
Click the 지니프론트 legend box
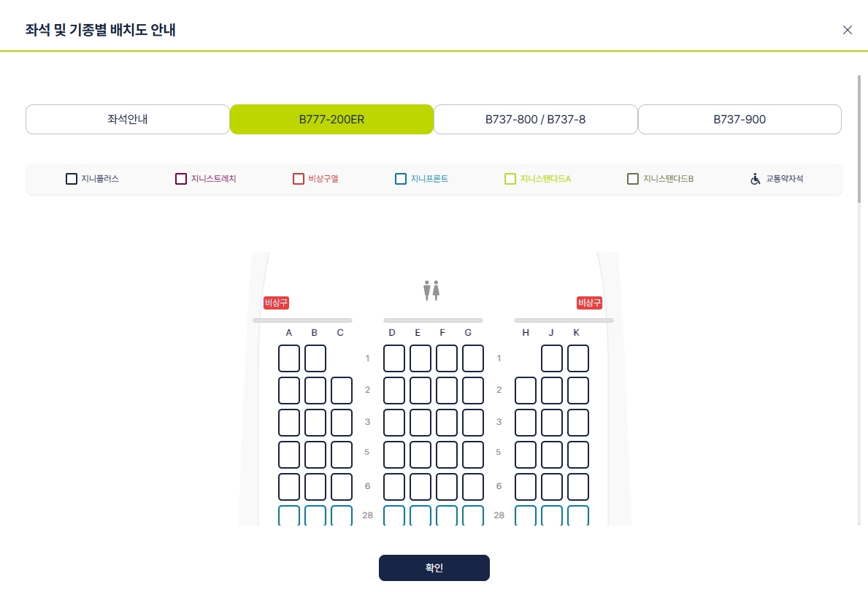pos(401,179)
